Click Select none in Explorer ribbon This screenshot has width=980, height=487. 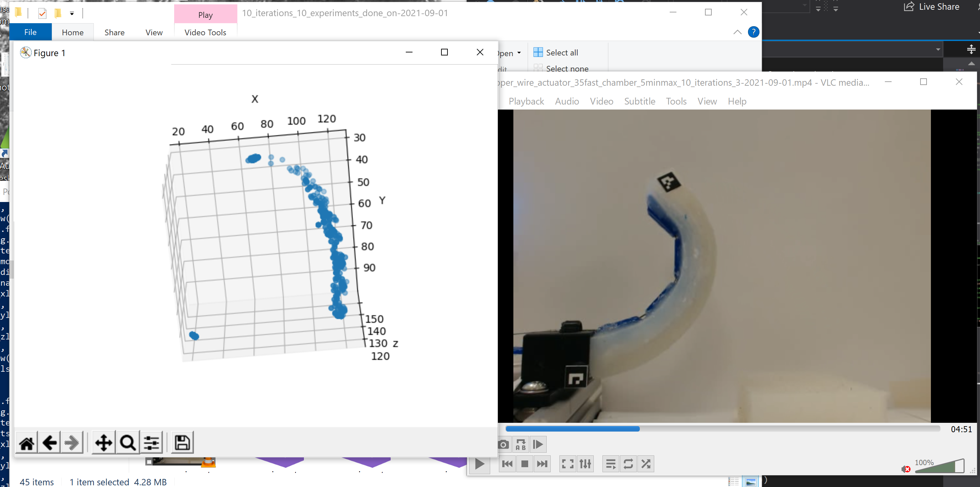(x=561, y=69)
